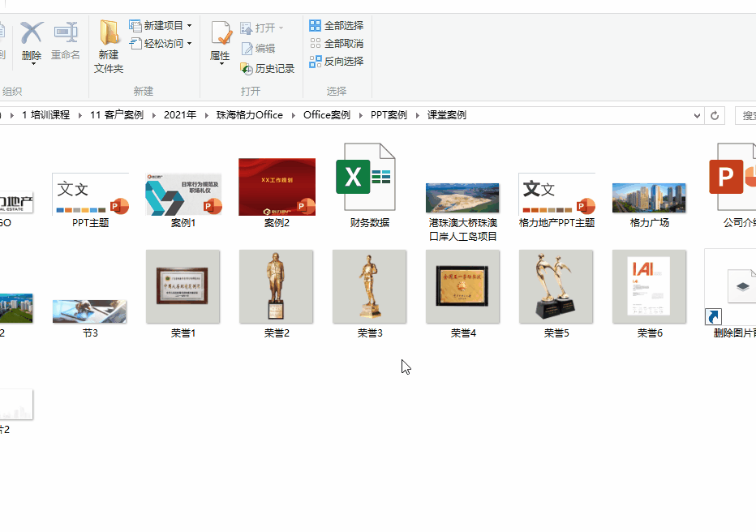Click Select all (全部选择)

337,25
